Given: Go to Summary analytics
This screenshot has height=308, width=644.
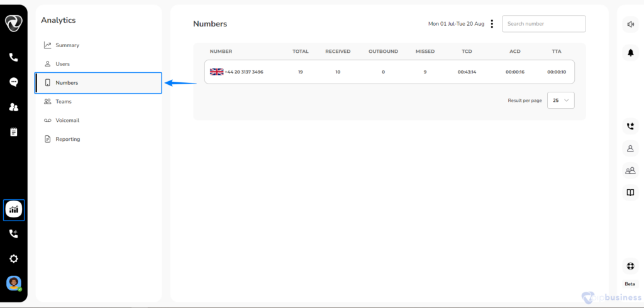Looking at the screenshot, I should click(x=67, y=45).
